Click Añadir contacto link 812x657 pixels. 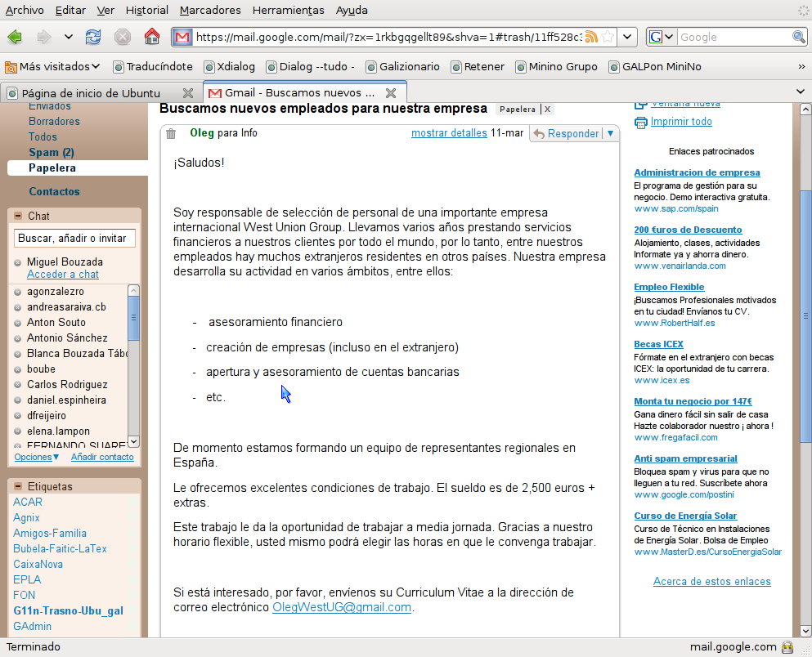tap(102, 458)
